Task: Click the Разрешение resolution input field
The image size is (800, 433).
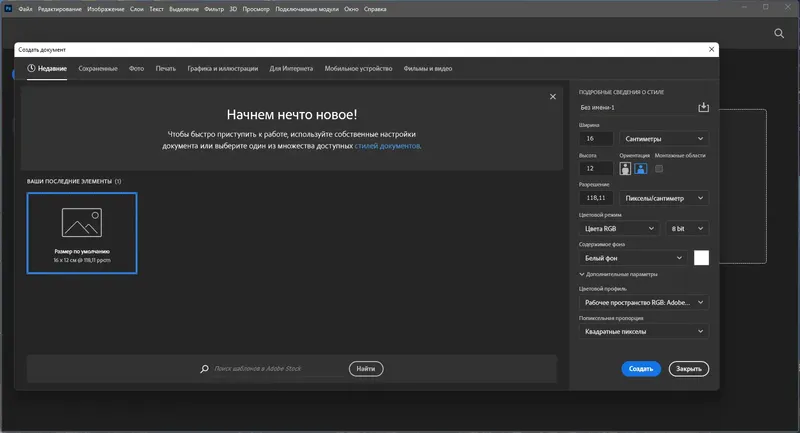Action: click(596, 198)
